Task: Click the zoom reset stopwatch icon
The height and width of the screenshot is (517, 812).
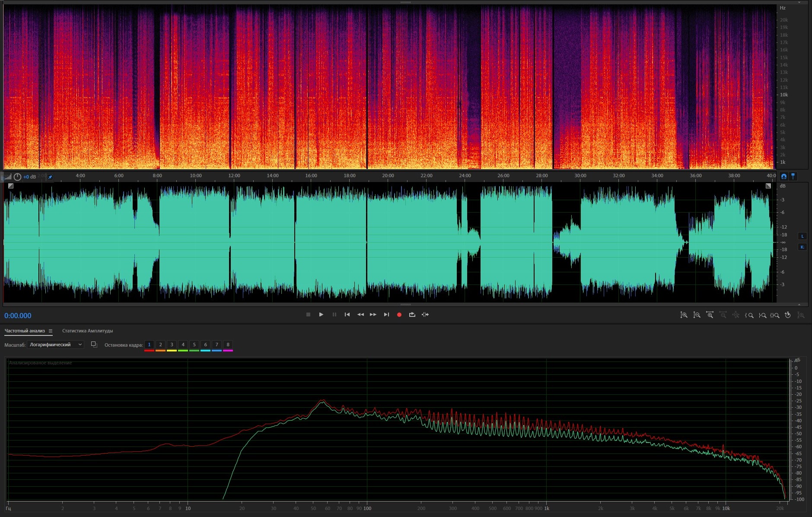Action: tap(788, 315)
